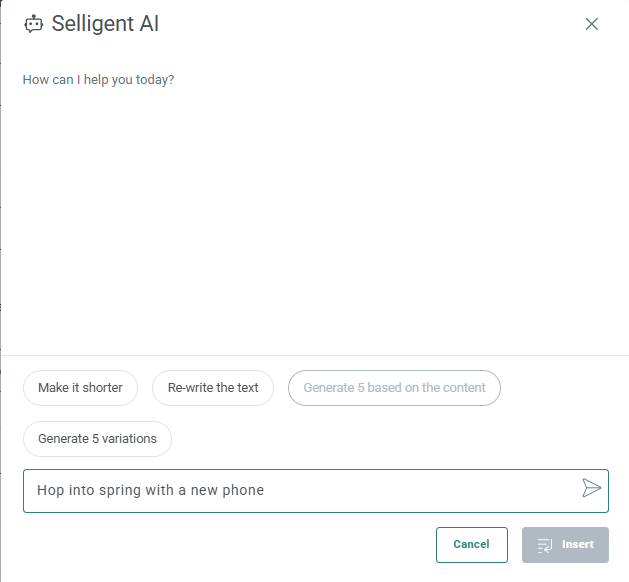Click the Insert button label
This screenshot has height=582, width=629.
[578, 545]
